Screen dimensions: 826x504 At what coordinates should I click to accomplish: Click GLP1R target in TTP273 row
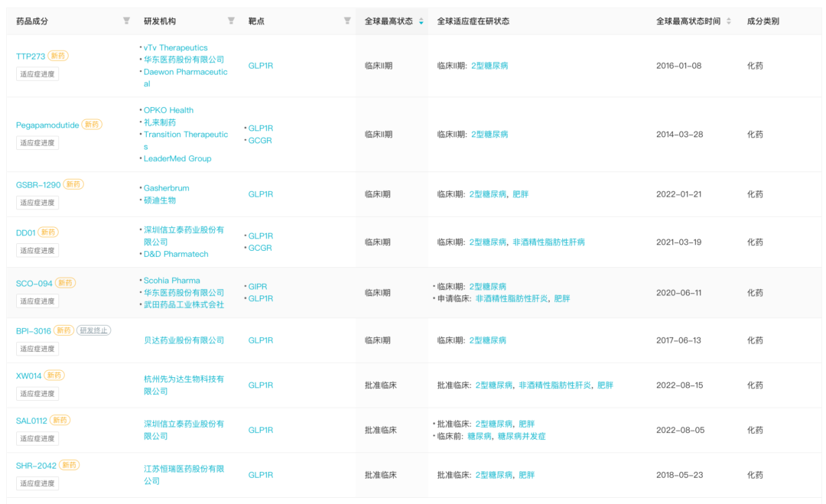pyautogui.click(x=261, y=66)
